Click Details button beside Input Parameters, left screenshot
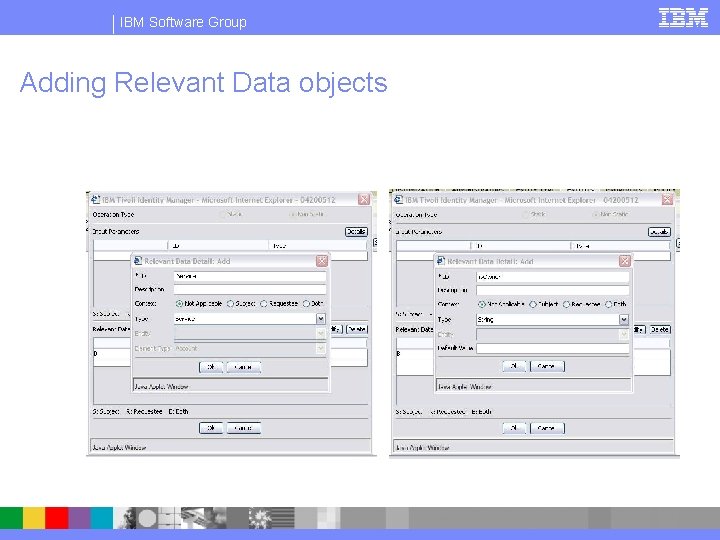The image size is (720, 540). (x=356, y=232)
